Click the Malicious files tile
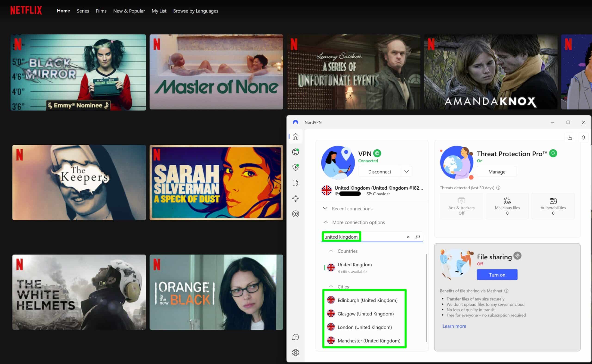Image resolution: width=592 pixels, height=364 pixels. point(507,206)
